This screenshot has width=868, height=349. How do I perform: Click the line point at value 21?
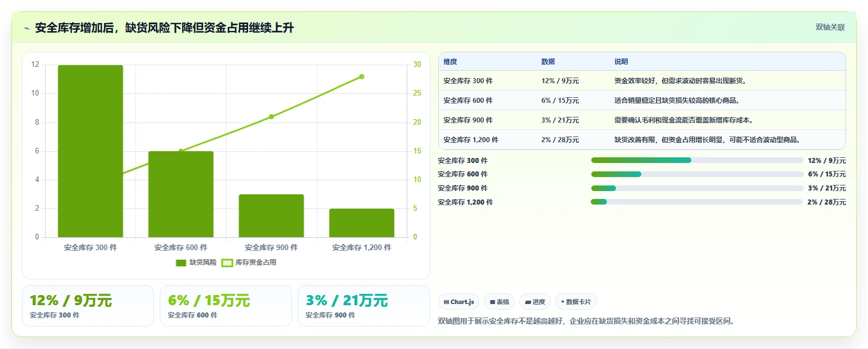pyautogui.click(x=271, y=117)
